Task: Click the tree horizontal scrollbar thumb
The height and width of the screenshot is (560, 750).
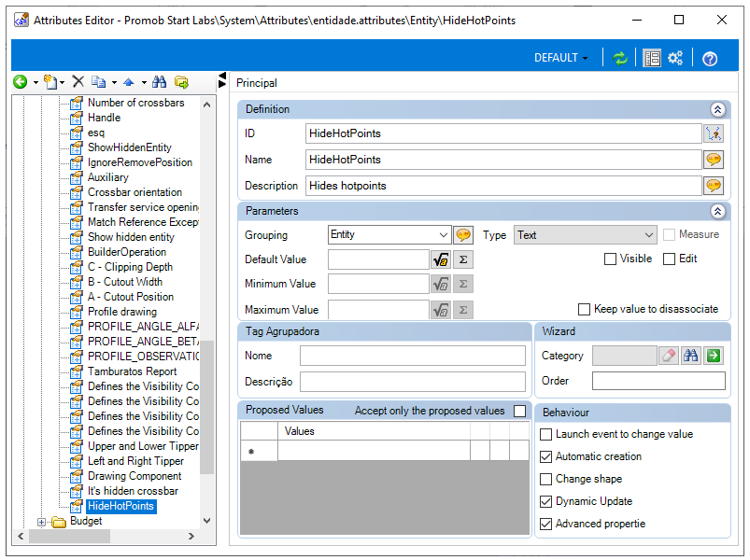Action: (x=69, y=537)
